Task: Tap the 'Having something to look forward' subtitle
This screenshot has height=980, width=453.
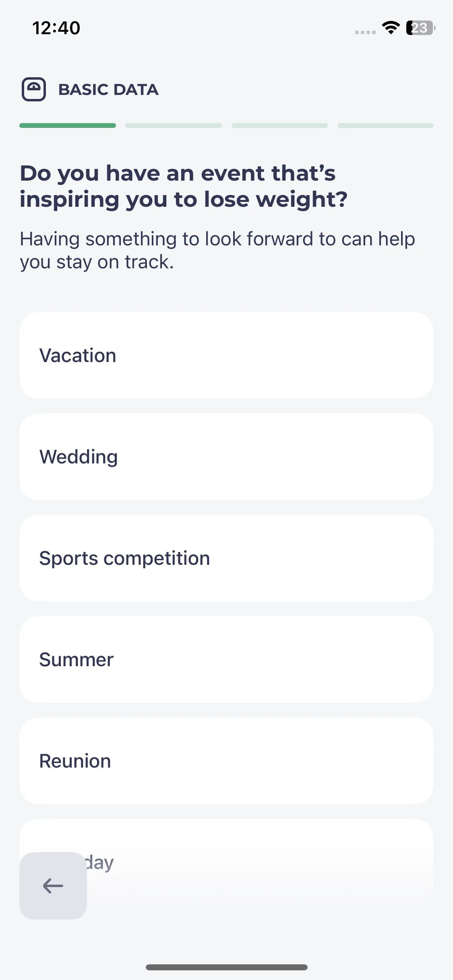Action: pos(217,250)
